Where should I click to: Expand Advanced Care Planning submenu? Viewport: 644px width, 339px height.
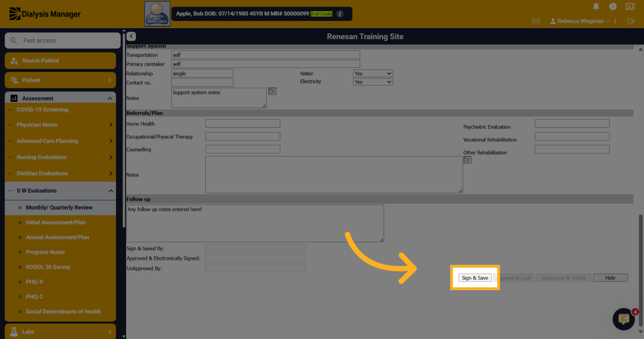pyautogui.click(x=60, y=141)
